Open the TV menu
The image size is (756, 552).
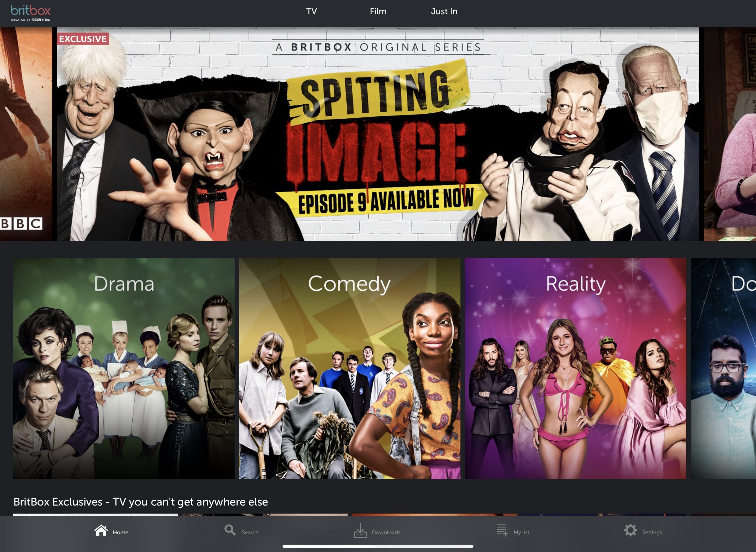(x=311, y=12)
